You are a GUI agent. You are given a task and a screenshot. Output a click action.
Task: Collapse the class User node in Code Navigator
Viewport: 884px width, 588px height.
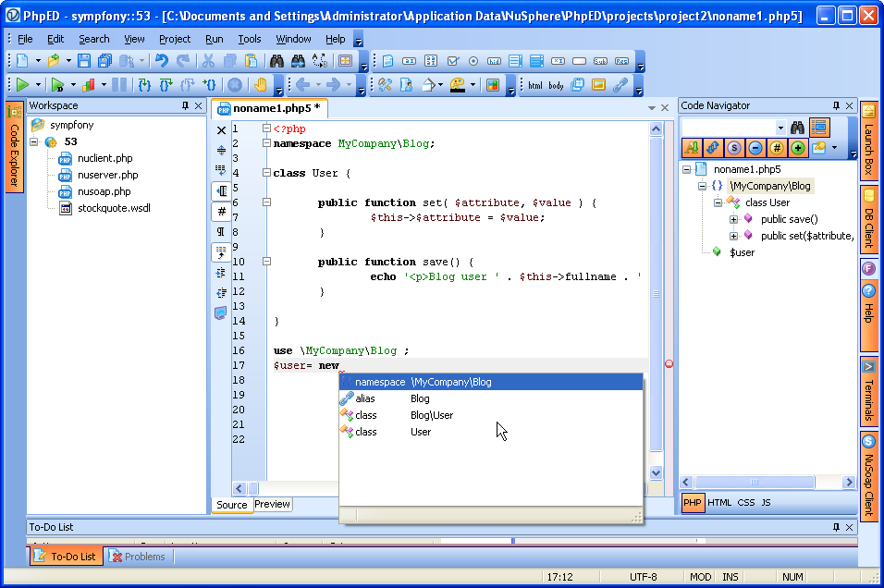718,202
